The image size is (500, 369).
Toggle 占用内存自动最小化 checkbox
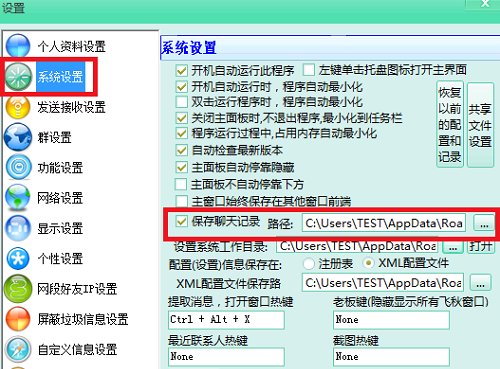[x=181, y=133]
